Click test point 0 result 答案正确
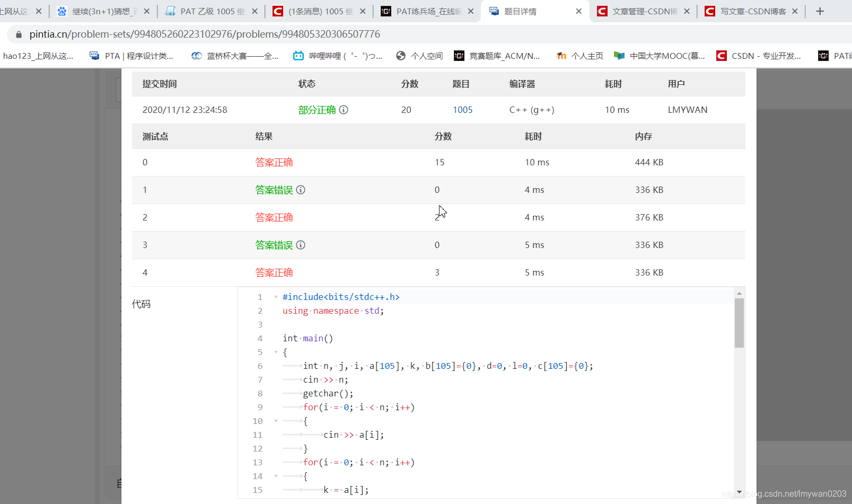 274,162
